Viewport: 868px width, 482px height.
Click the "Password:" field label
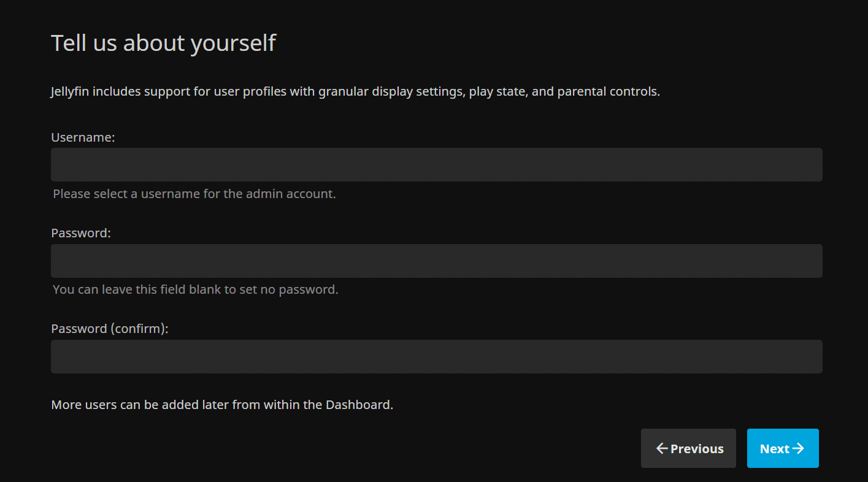coord(81,233)
